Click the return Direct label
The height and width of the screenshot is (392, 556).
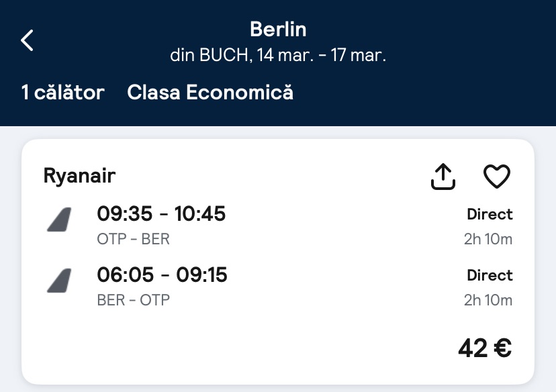point(490,275)
